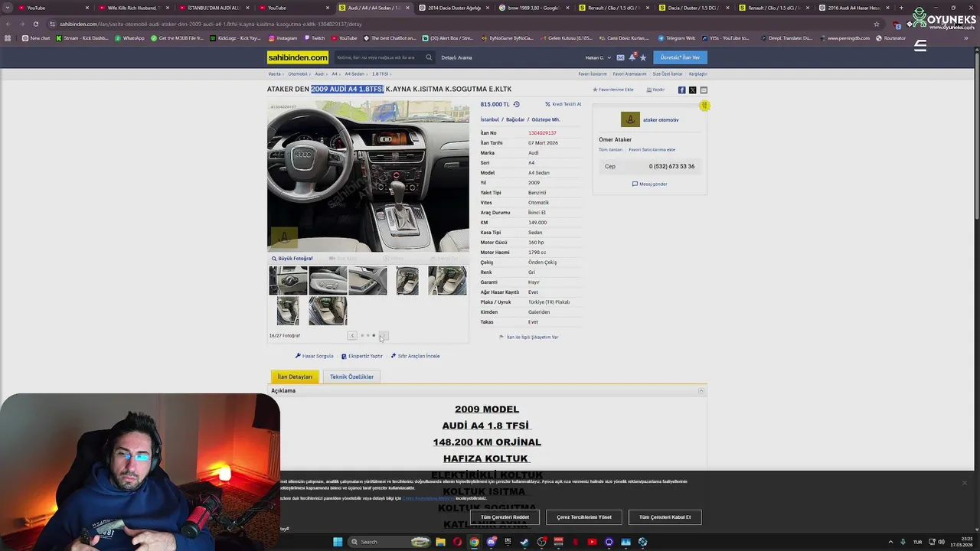Click Hasar Sorgula link
This screenshot has height=551, width=980.
[315, 356]
